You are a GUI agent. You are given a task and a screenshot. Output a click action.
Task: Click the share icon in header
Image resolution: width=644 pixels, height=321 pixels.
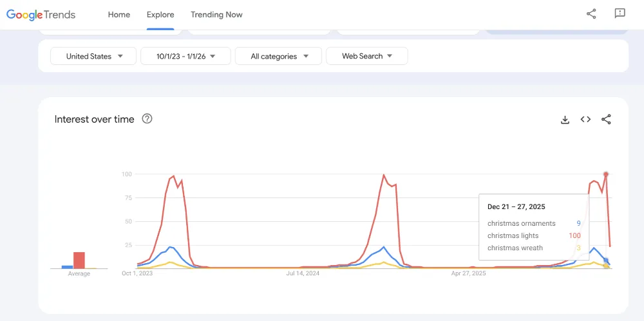[591, 14]
